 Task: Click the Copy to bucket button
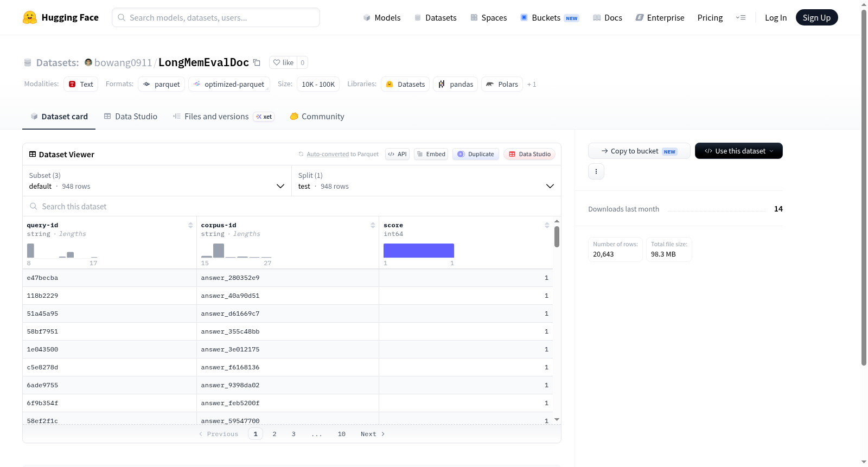[x=639, y=151]
